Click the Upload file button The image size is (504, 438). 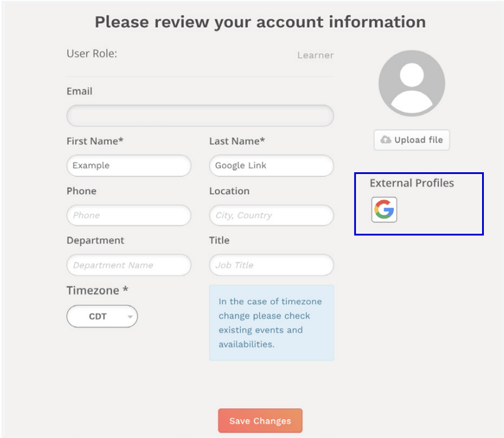(x=411, y=140)
